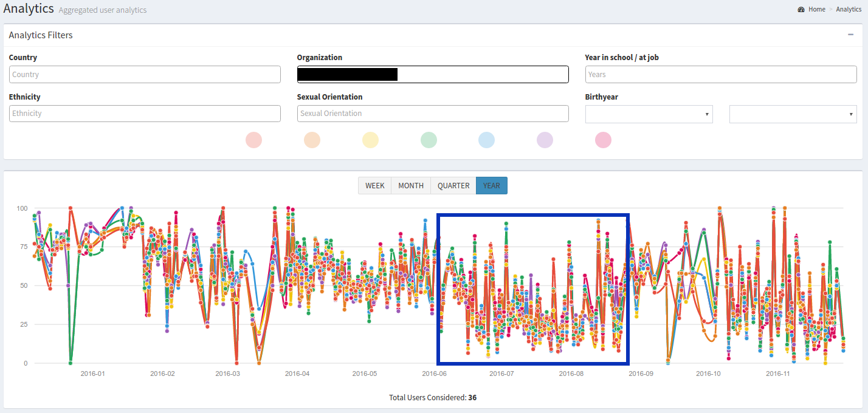Click the Total Users Considered text
Screen dimensions: 868x413
coord(433,398)
